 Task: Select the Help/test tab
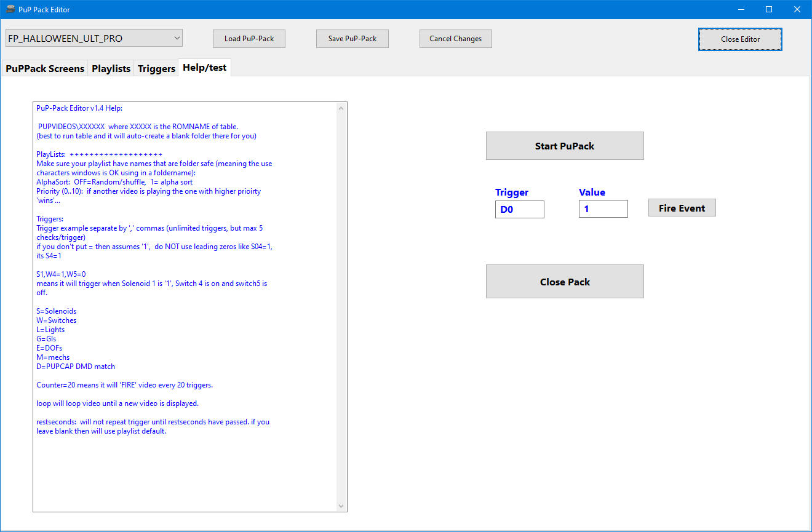[204, 68]
